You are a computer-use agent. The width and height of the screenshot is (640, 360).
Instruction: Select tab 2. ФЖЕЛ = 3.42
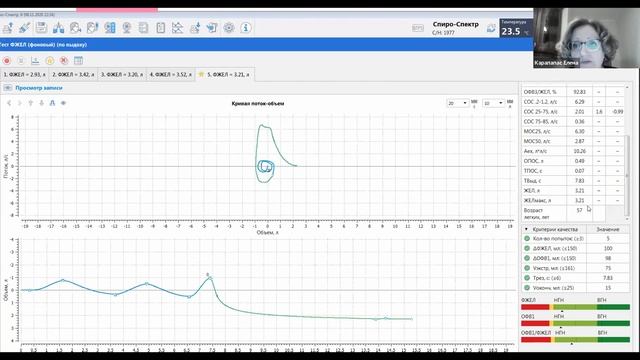coord(73,75)
